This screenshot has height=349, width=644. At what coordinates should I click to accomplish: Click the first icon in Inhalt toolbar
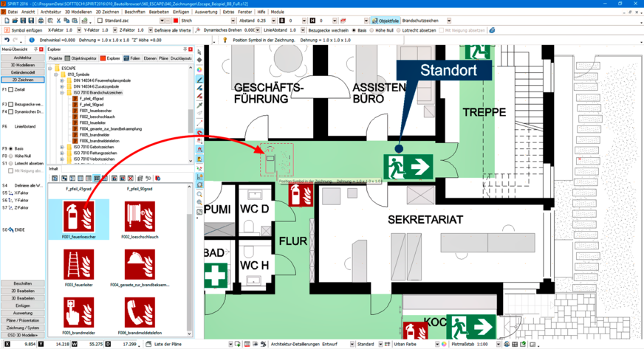(x=55, y=179)
